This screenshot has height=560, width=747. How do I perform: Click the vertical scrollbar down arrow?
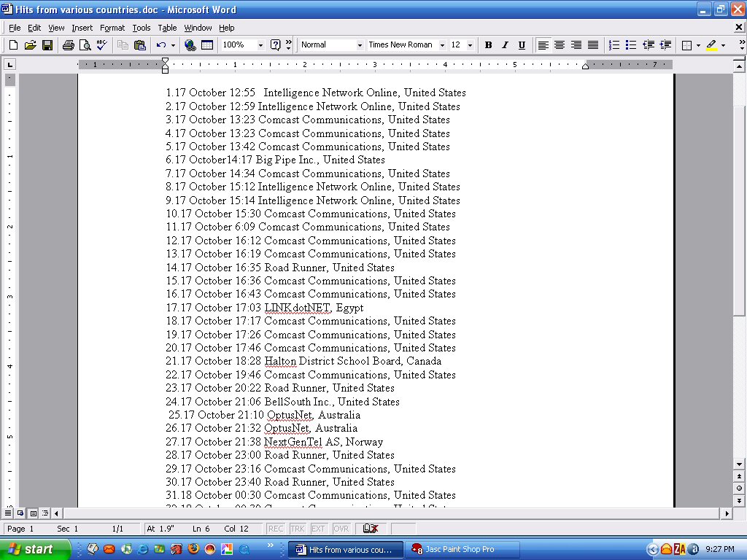point(739,464)
